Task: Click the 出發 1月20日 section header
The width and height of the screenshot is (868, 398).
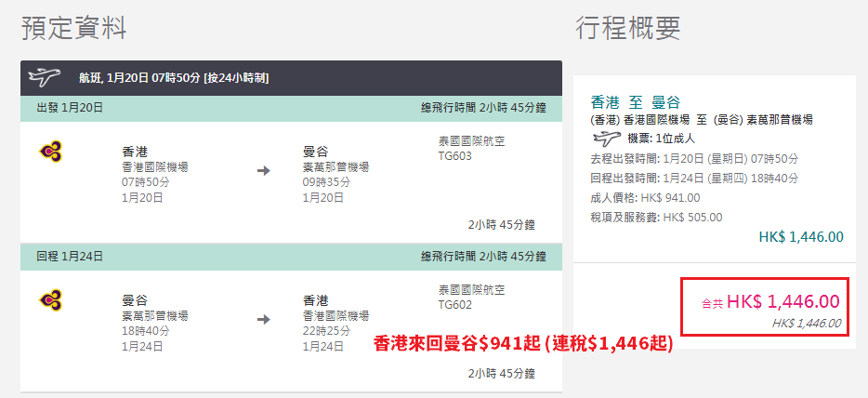Action: 291,107
